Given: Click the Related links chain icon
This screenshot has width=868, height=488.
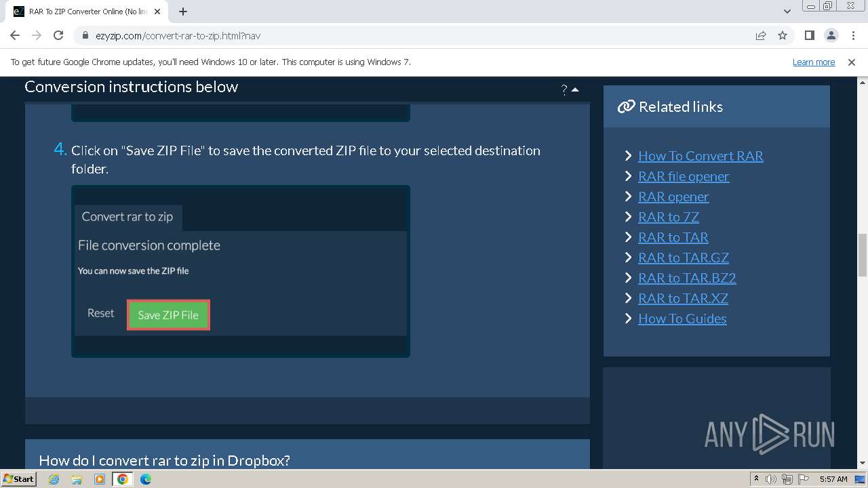Looking at the screenshot, I should 626,106.
